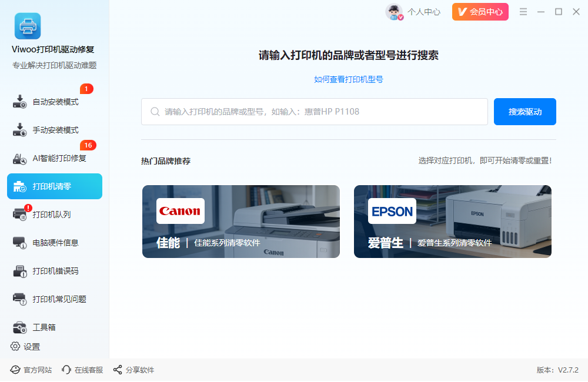Click the AI智能打印修复 icon
Screen dimensions: 588x382
(x=19, y=158)
